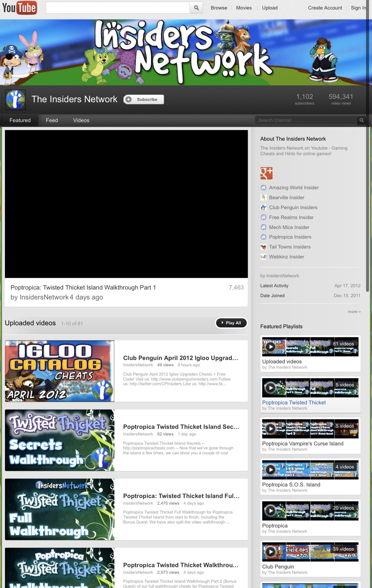
Task: Play the Poptropica Vampire's Curse Island playlist
Action: tap(270, 429)
